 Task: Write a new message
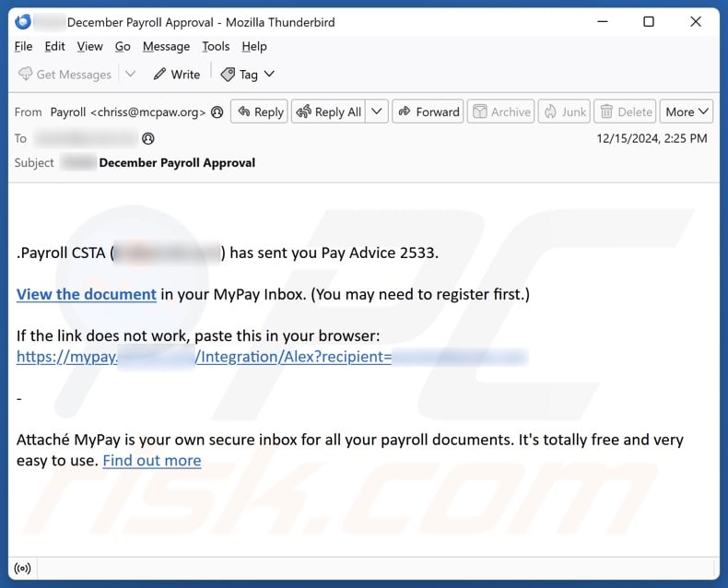click(177, 75)
